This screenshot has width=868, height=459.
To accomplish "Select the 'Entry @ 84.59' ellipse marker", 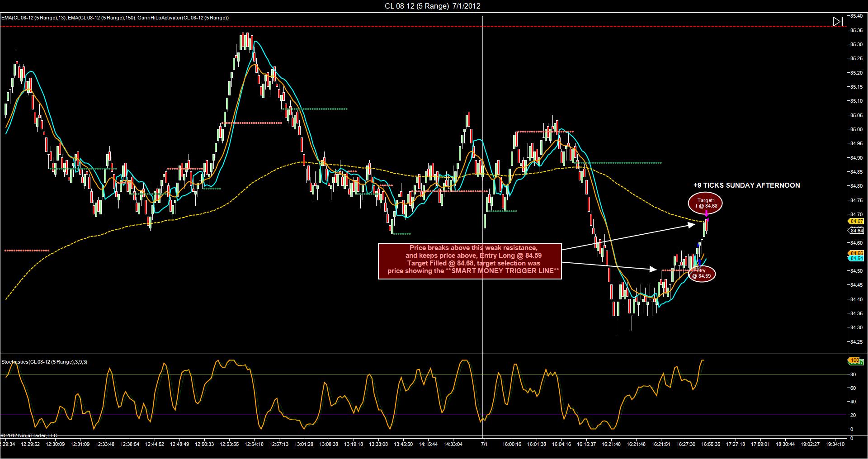I will pyautogui.click(x=701, y=273).
